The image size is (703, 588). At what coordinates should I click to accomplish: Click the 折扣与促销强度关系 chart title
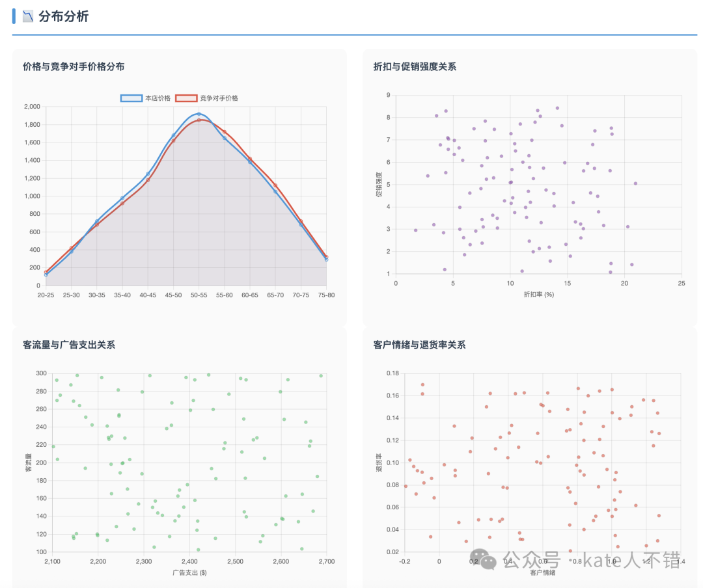(415, 66)
